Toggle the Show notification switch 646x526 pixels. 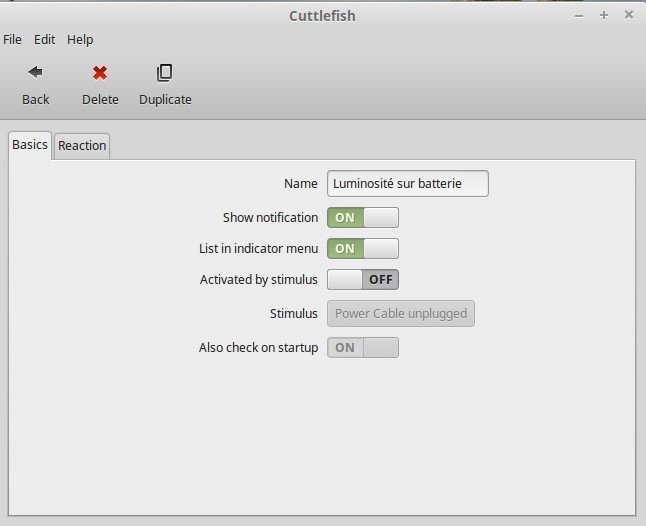click(362, 217)
